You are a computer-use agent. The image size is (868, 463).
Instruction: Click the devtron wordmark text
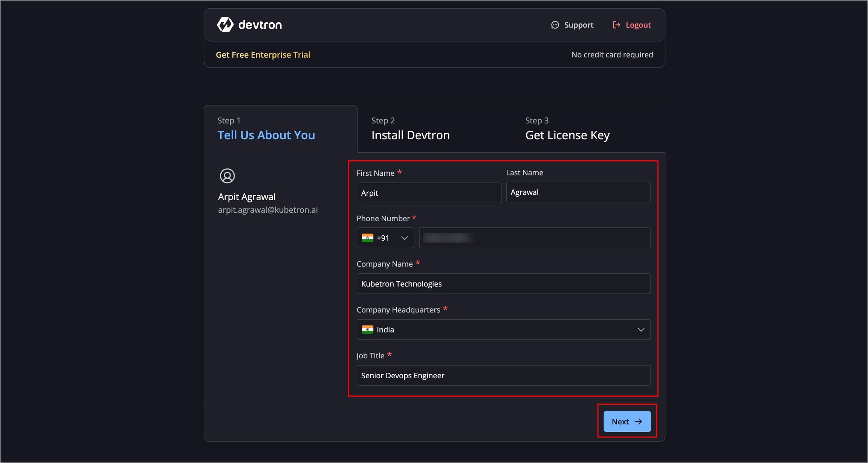(x=260, y=25)
